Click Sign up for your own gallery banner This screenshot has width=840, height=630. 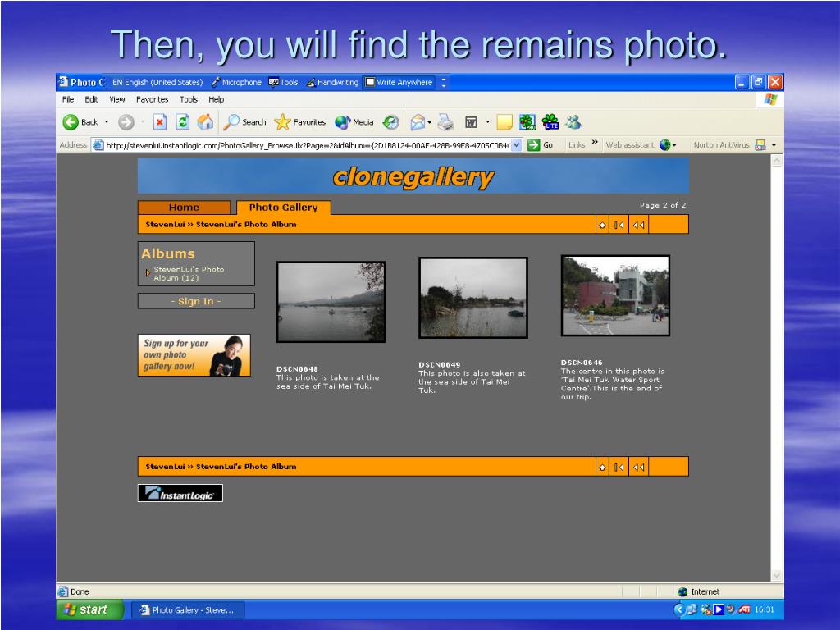194,355
